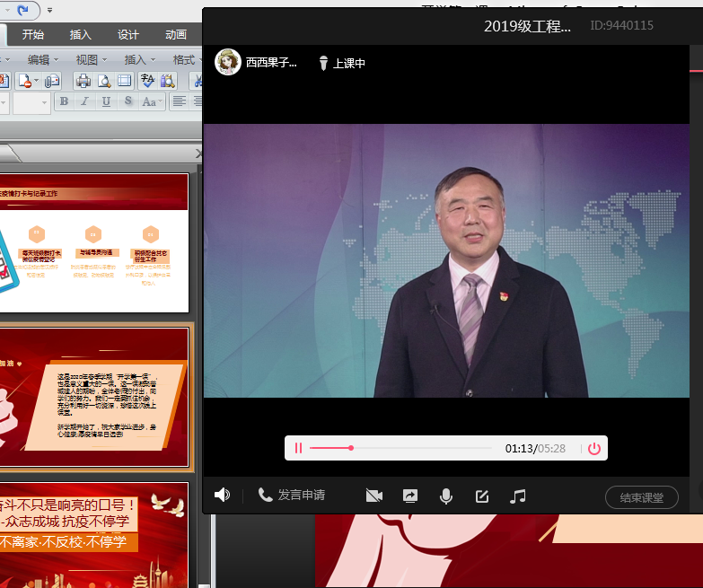The image size is (703, 588).
Task: Open the 动画 ribbon tab
Action: 176,35
